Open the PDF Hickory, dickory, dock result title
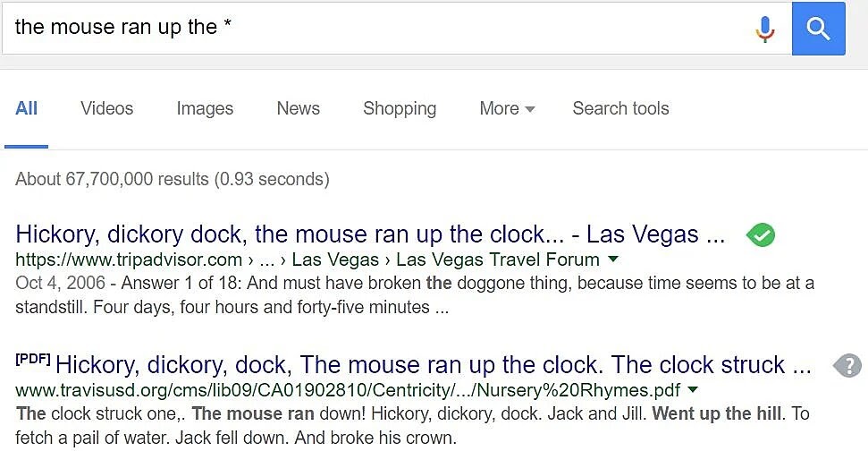868x451 pixels. pyautogui.click(x=434, y=365)
